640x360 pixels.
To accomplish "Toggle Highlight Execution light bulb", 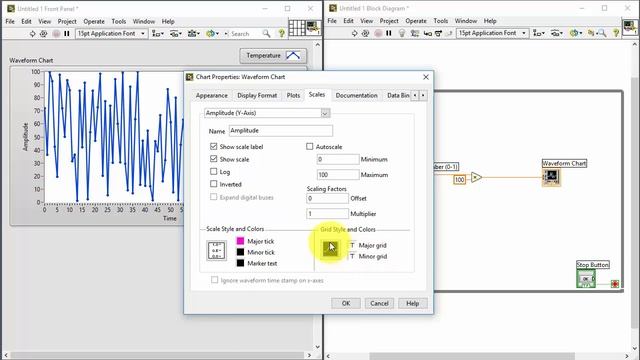I will coord(402,33).
